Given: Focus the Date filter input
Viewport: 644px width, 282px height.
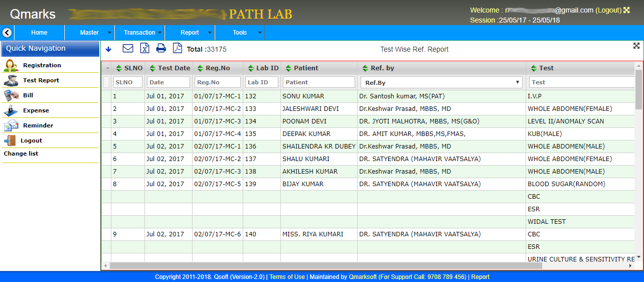Looking at the screenshot, I should [169, 82].
